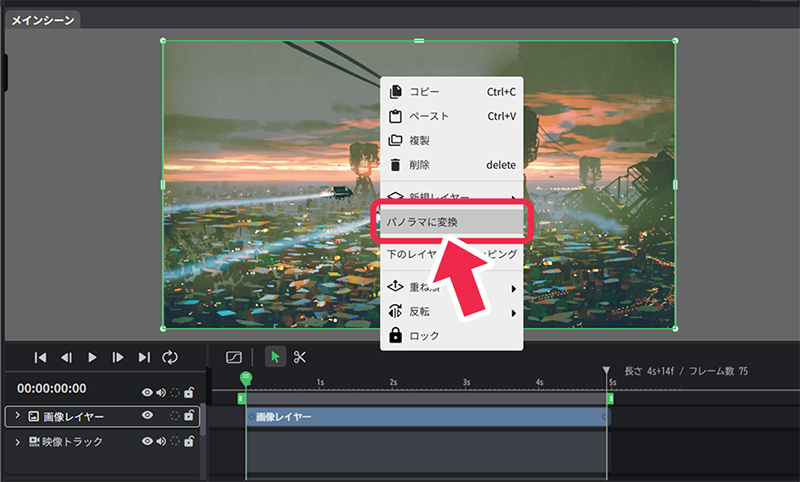Click the trash can delete icon
The width and height of the screenshot is (800, 482).
pyautogui.click(x=395, y=164)
